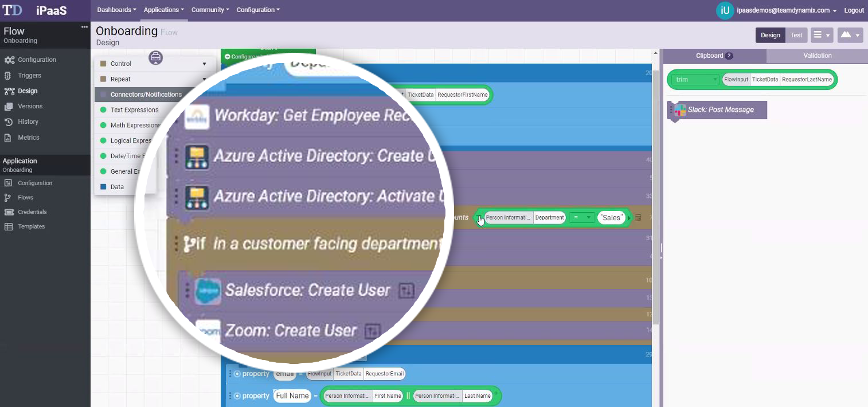Open the Applications menu in the top bar
This screenshot has height=407, width=868.
pyautogui.click(x=163, y=10)
